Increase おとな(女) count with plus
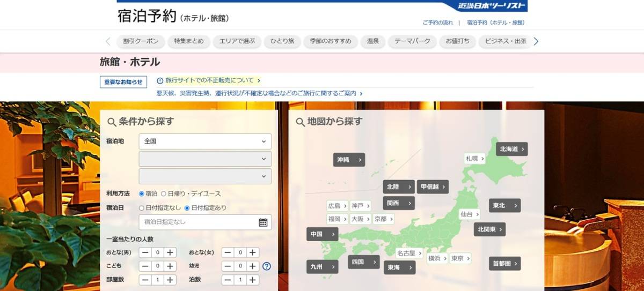The width and height of the screenshot is (644, 291). coord(253,252)
